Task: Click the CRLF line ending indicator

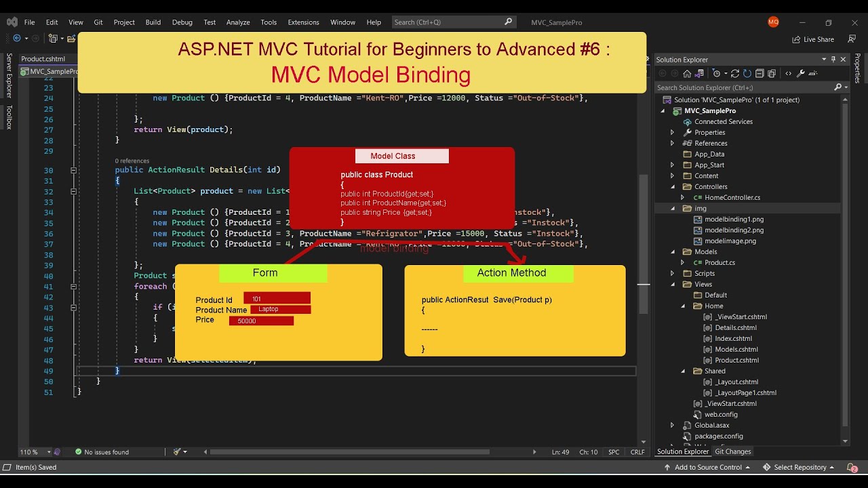Action: coord(637,452)
